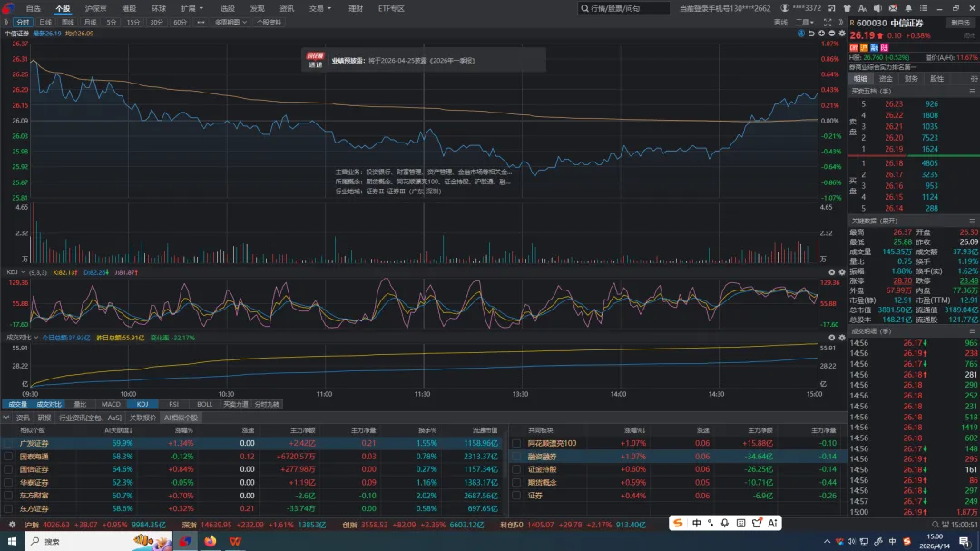
Task: Click the pop-out window icon beside account number
Action: click(831, 9)
